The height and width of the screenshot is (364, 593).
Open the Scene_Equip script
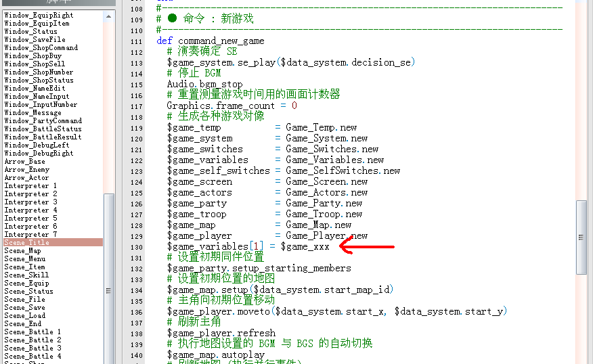[26, 283]
